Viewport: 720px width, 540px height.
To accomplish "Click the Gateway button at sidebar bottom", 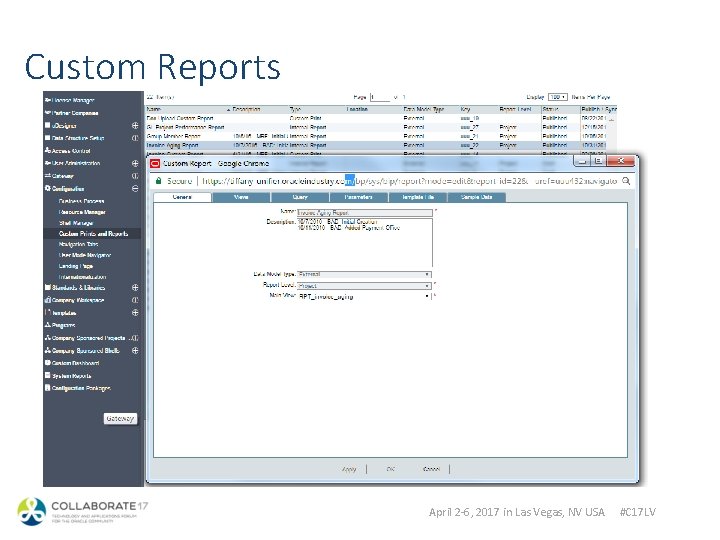I will click(120, 418).
